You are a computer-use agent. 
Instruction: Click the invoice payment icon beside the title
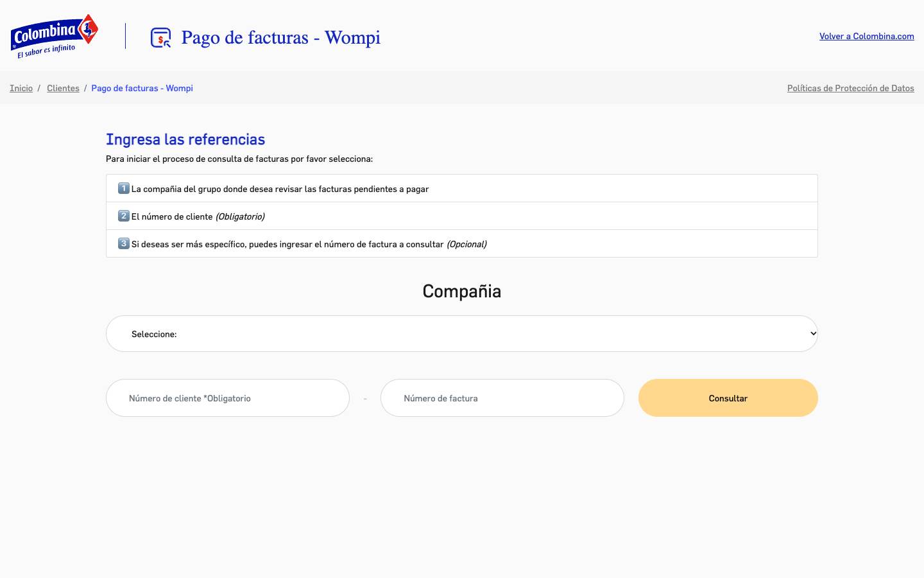click(x=160, y=38)
